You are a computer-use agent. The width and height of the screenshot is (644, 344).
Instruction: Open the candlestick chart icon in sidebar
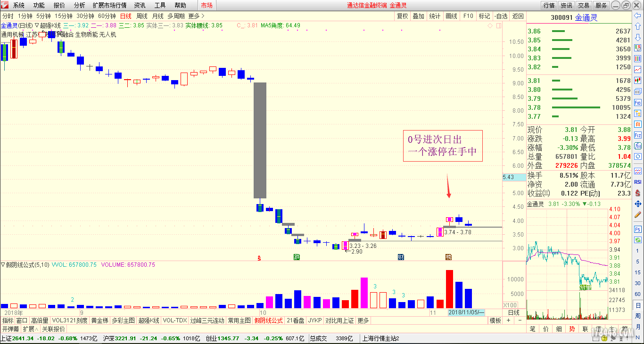638,81
